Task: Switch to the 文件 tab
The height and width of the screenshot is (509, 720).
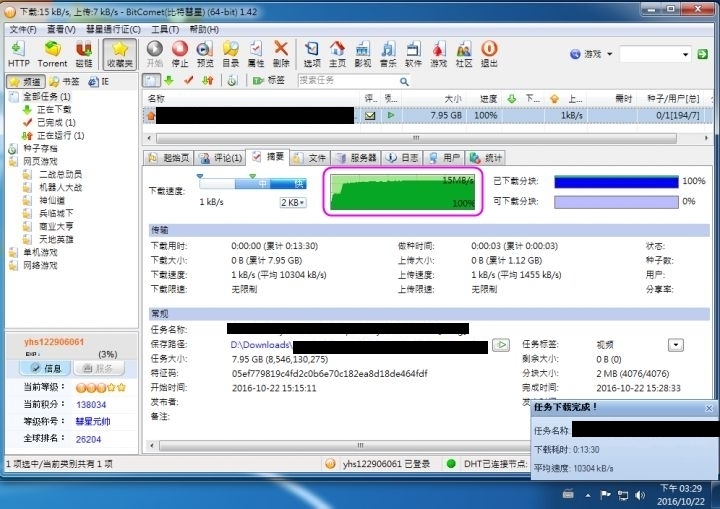Action: [x=310, y=158]
